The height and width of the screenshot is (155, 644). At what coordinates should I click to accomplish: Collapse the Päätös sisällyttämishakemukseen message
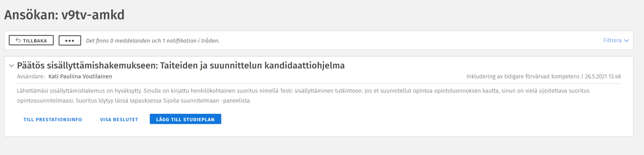[x=11, y=66]
